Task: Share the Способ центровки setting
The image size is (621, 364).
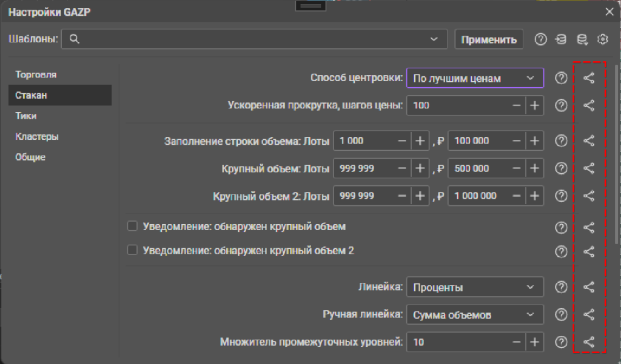Action: click(589, 78)
